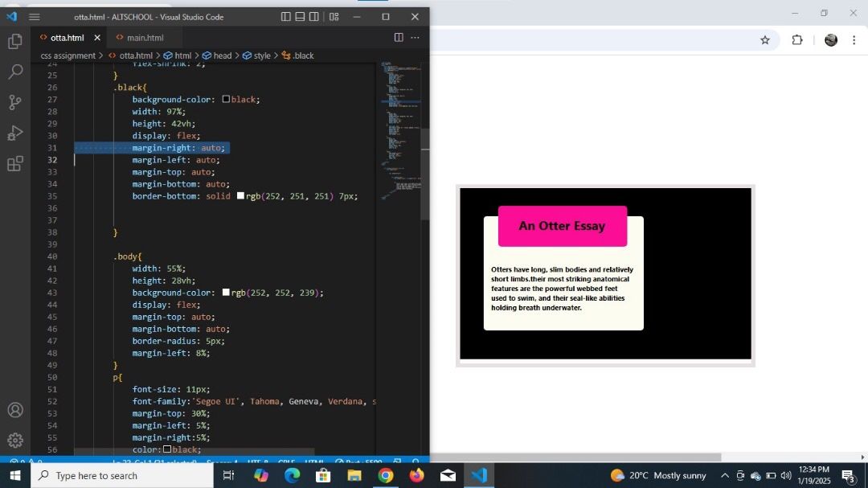Image resolution: width=868 pixels, height=488 pixels.
Task: Click the Split Editor Right icon
Action: (399, 38)
